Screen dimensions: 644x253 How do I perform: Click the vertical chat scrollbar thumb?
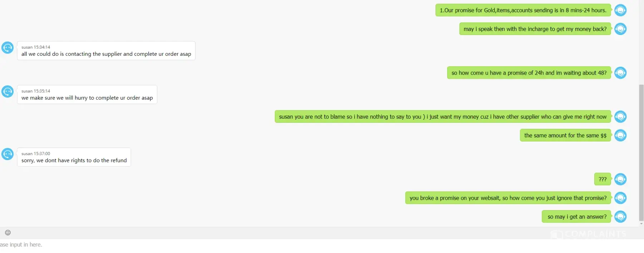[641, 153]
